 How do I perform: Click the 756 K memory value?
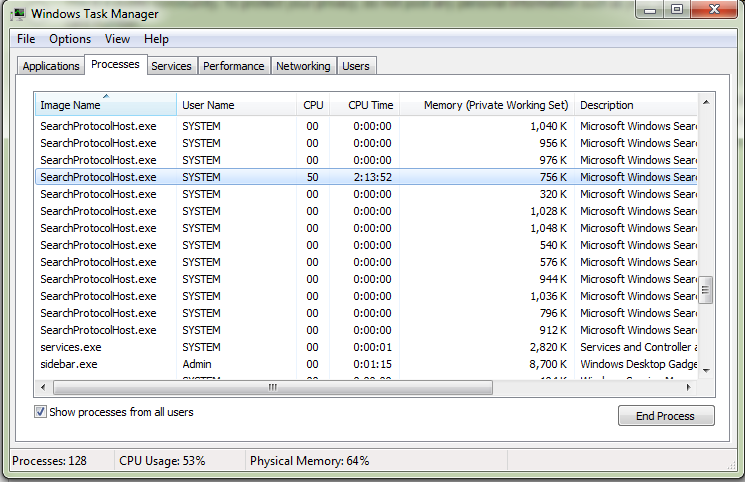click(553, 177)
